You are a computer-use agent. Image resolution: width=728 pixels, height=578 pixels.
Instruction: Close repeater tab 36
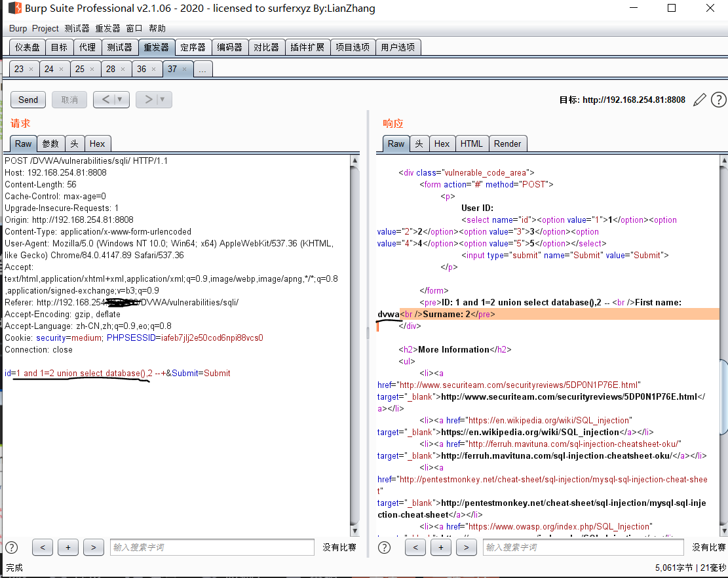click(154, 69)
